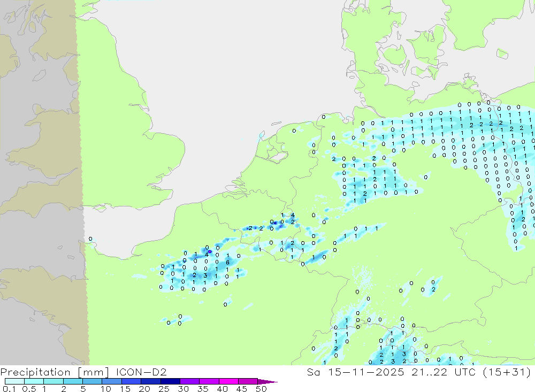Click the magenta peak precipitation cell
This screenshot has height=392, width=535.
pos(210,252)
